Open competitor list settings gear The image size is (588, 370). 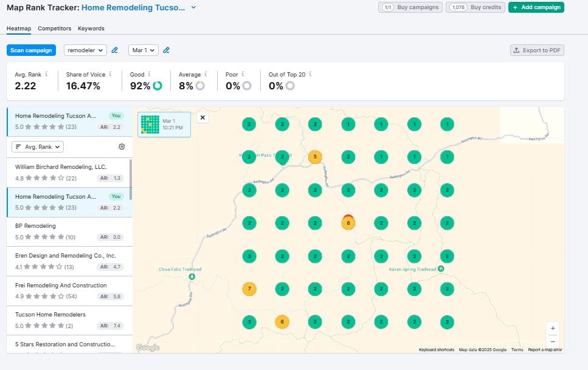coord(122,146)
